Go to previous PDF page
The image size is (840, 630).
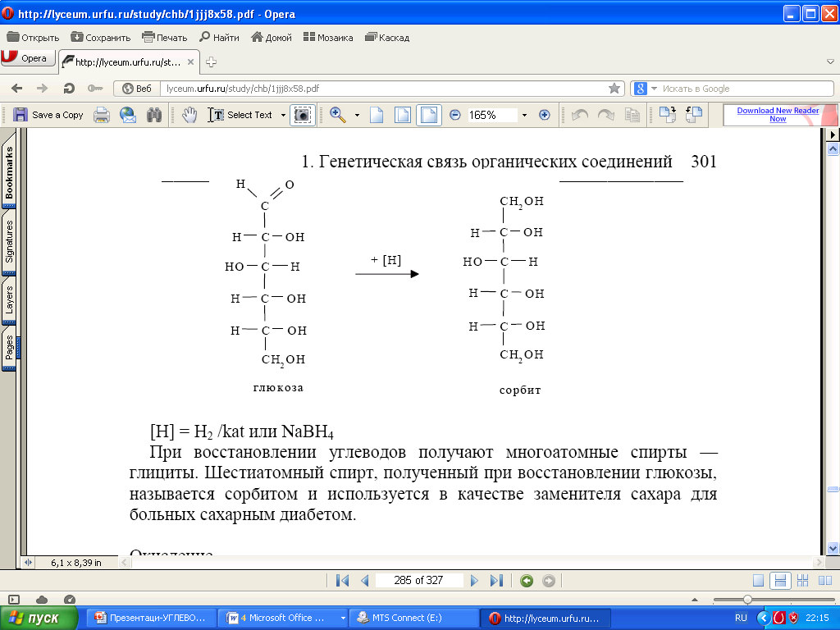[x=365, y=580]
